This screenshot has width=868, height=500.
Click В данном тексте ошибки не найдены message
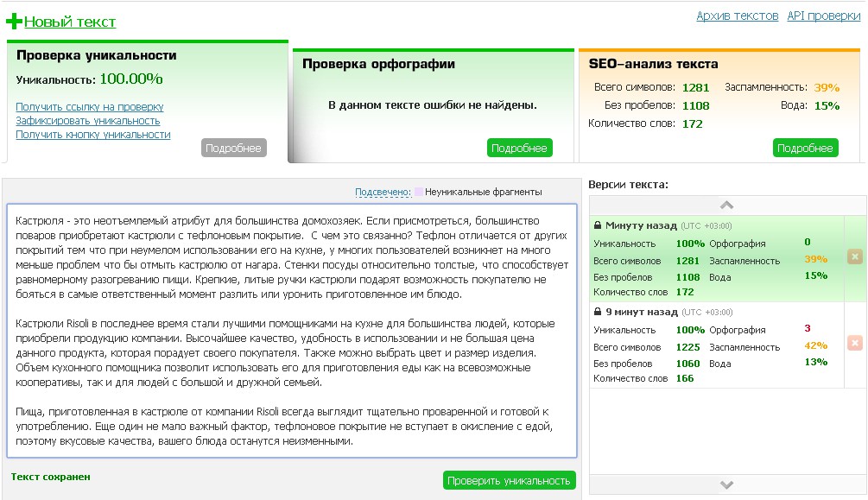tap(433, 105)
